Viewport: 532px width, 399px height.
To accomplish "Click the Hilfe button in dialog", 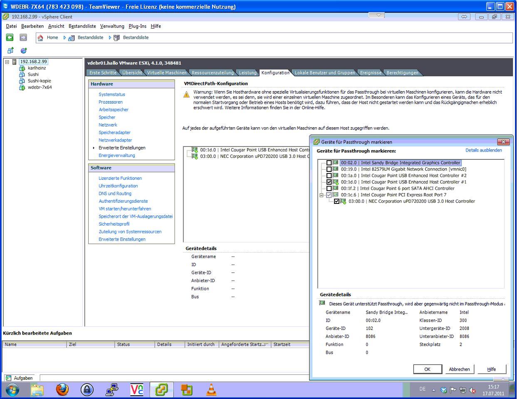I will point(491,369).
